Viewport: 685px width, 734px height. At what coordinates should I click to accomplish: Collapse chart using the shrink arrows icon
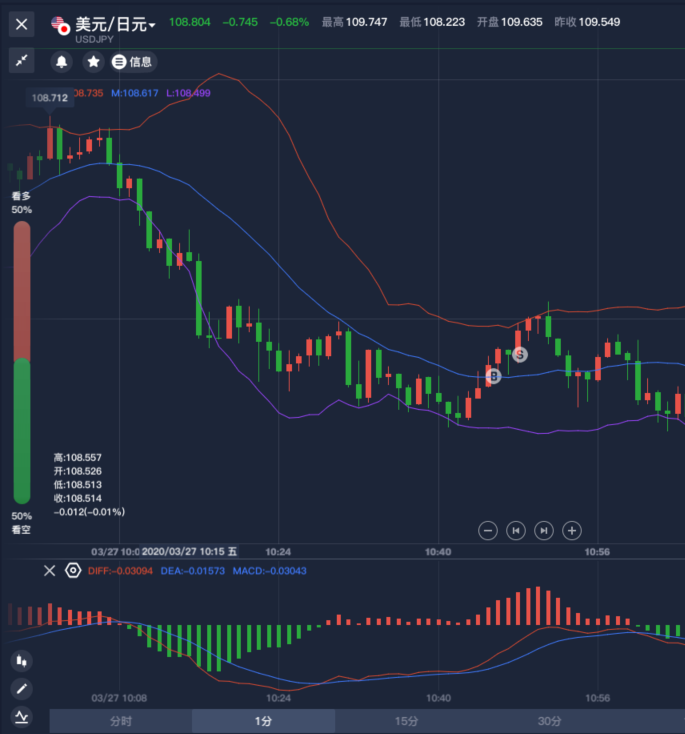click(22, 61)
